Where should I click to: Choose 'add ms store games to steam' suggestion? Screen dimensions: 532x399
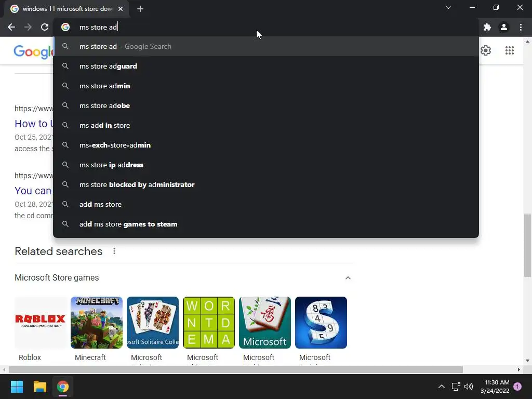click(x=266, y=224)
